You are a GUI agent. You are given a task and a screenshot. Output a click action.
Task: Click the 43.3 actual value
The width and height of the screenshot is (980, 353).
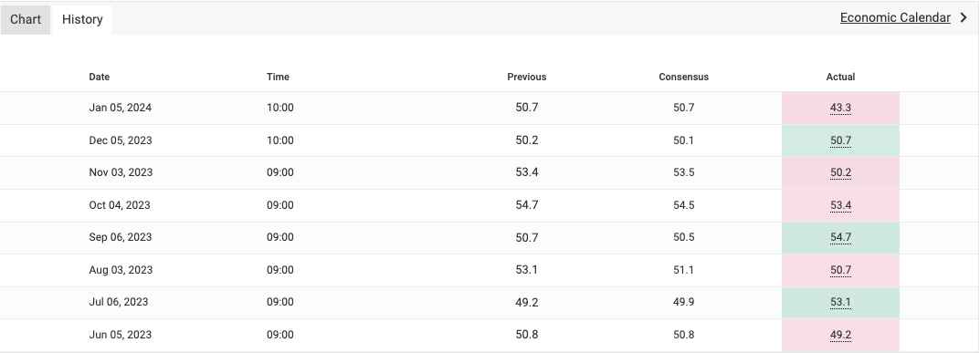(x=840, y=108)
